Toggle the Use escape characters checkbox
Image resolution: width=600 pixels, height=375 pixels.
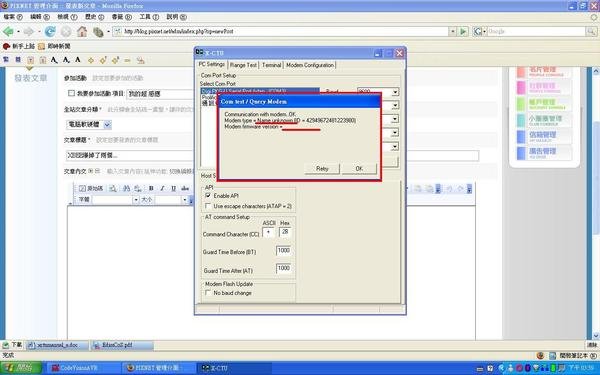(x=208, y=206)
